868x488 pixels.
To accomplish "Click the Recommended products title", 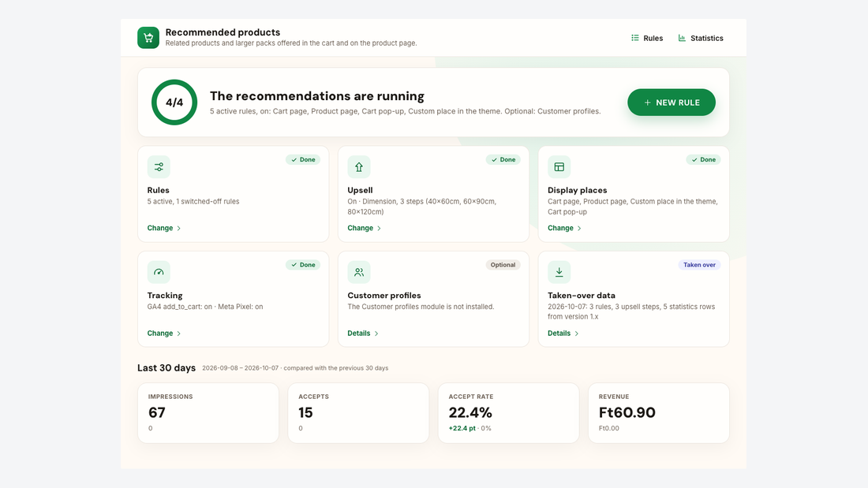I will (x=223, y=32).
